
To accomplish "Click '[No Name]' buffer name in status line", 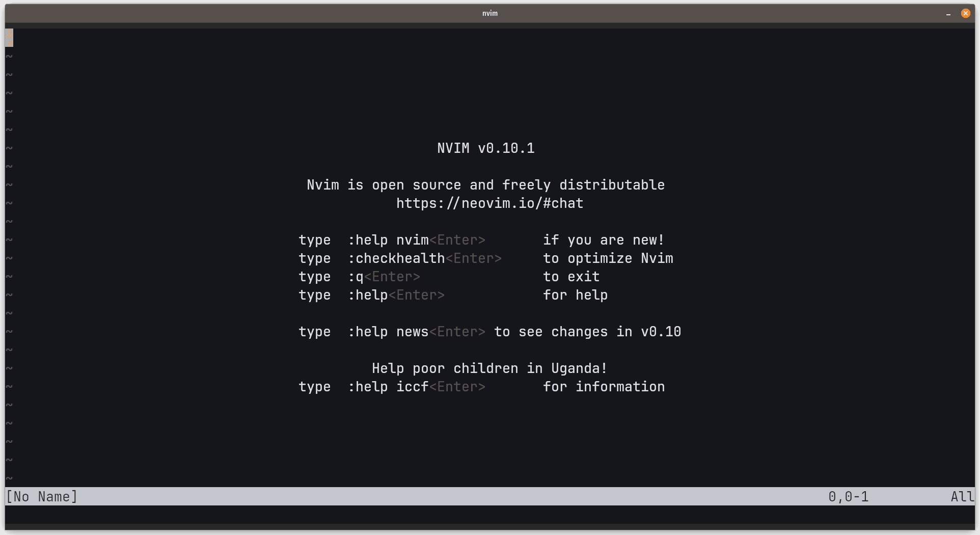I will click(42, 497).
